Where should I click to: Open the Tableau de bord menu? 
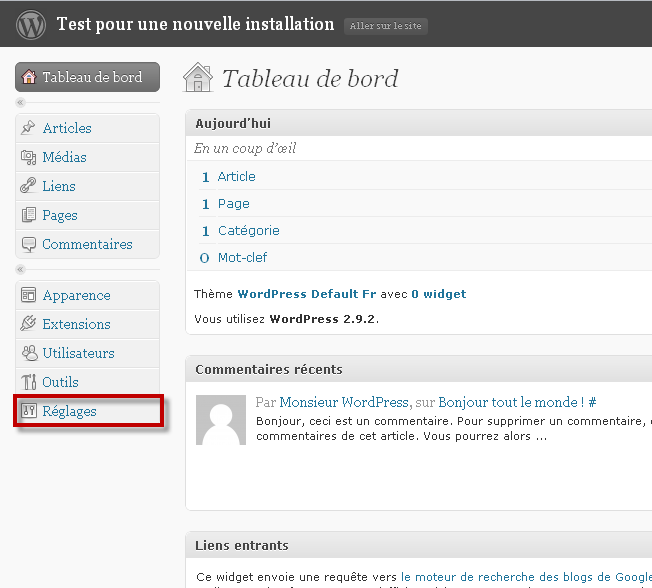[x=87, y=77]
